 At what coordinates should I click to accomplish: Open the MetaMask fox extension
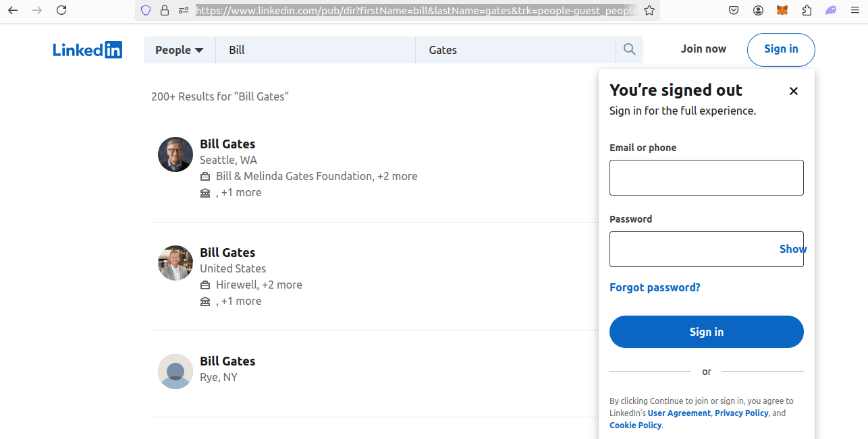pos(782,10)
